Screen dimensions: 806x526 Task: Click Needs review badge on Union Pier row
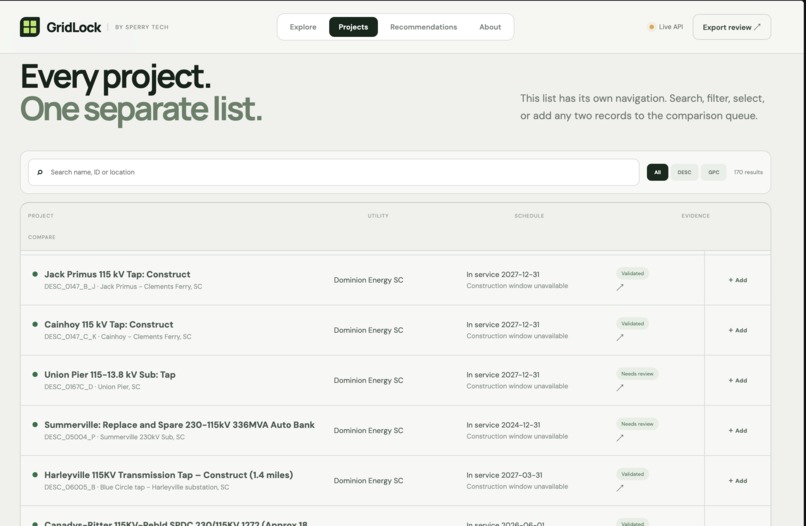coord(637,374)
